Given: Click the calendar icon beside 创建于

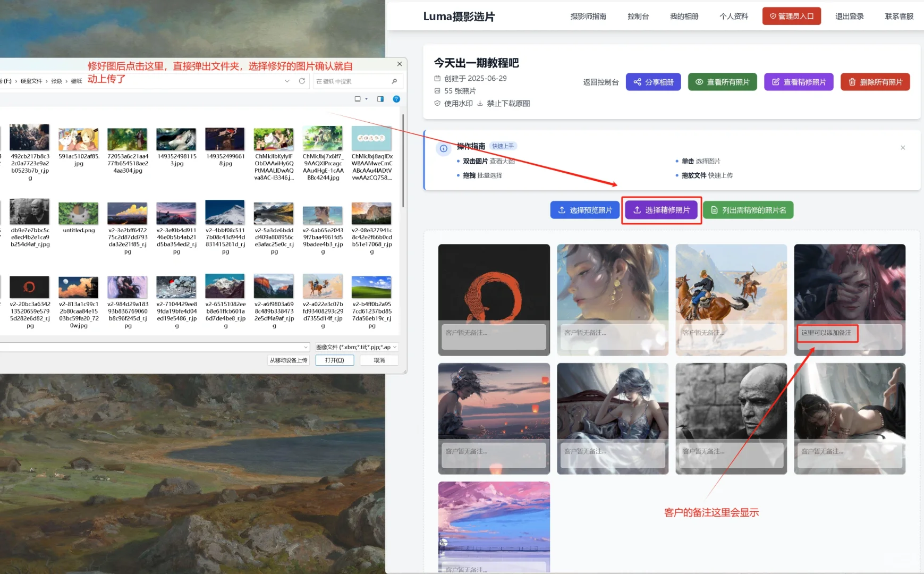Looking at the screenshot, I should tap(437, 79).
